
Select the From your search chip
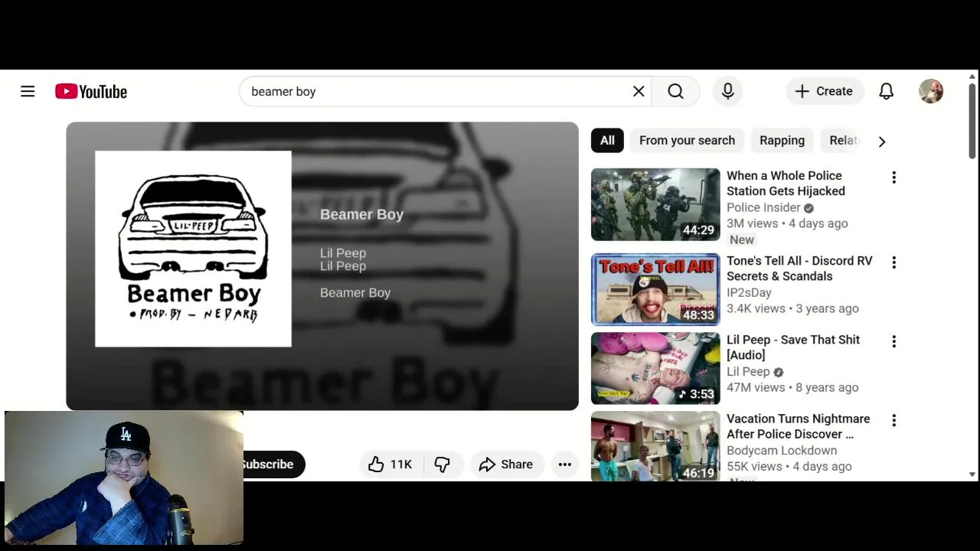click(x=687, y=140)
